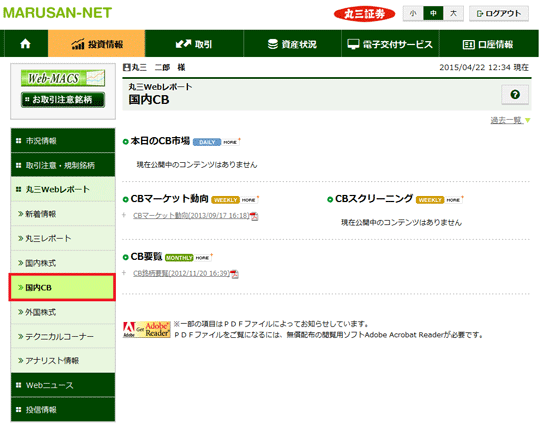This screenshot has height=433, width=540.
Task: Click the ログアウト button
Action: [499, 13]
